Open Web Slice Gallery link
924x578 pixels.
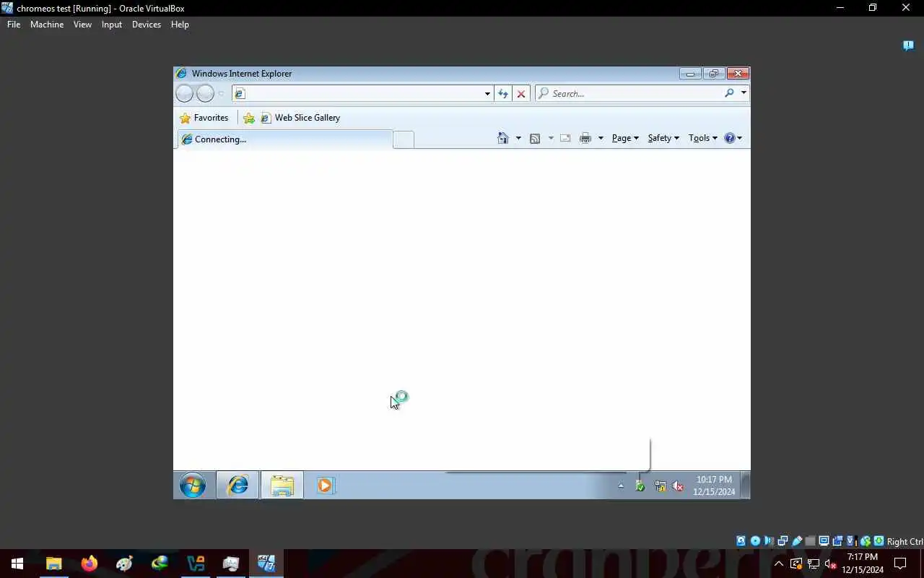[300, 118]
